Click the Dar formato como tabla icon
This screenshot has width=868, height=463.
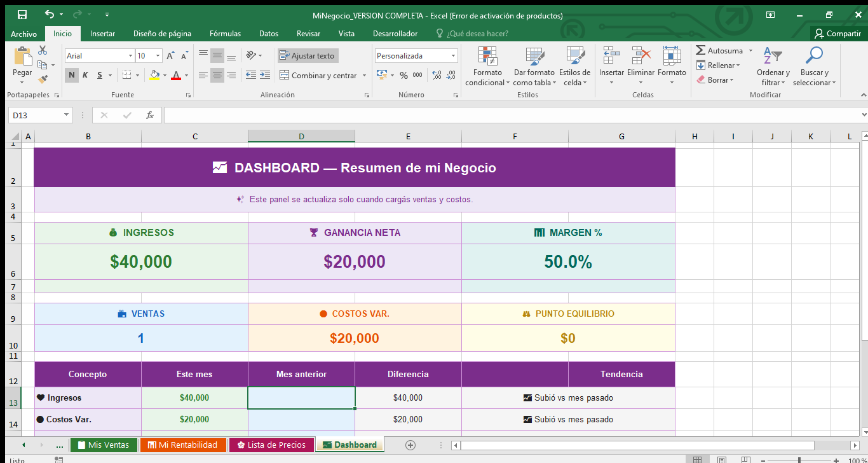[534, 66]
